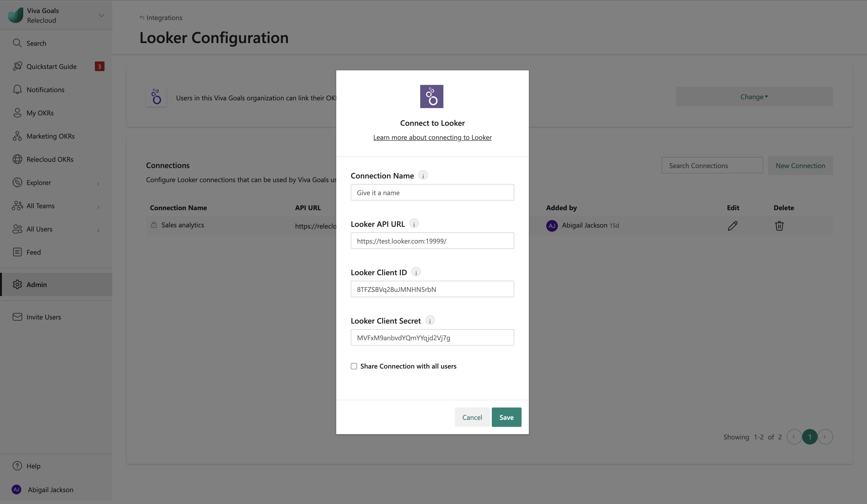Image resolution: width=867 pixels, height=504 pixels.
Task: Click the Connection Name input field
Action: (x=432, y=192)
